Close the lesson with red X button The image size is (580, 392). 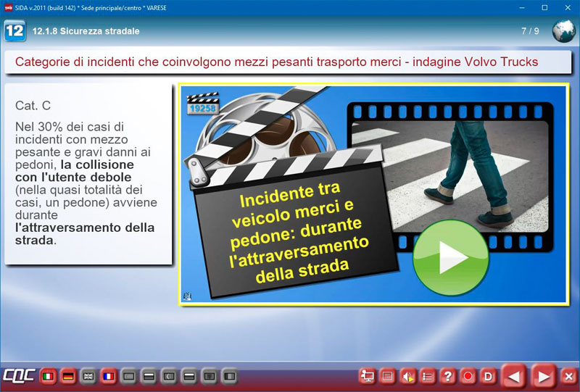click(x=568, y=376)
